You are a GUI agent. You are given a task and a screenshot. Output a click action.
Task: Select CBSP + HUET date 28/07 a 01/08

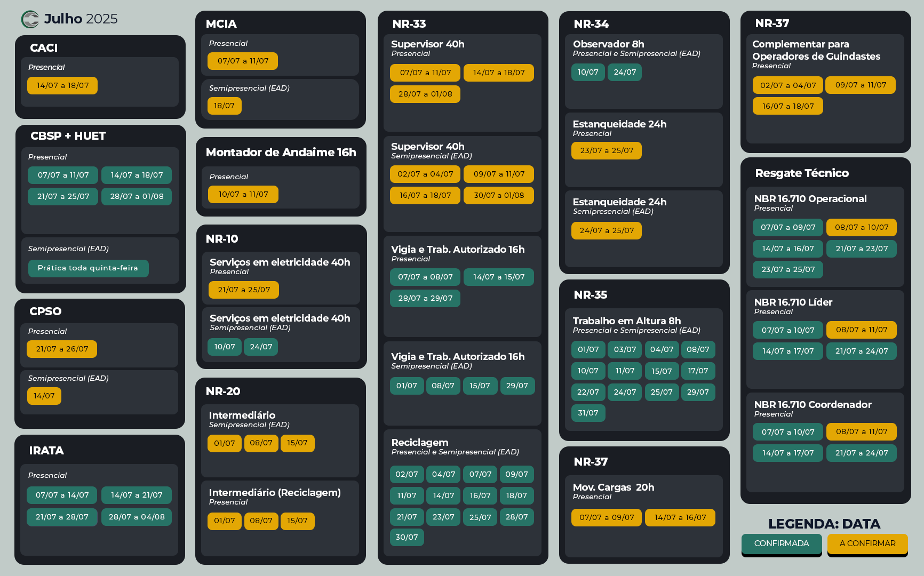tap(137, 196)
